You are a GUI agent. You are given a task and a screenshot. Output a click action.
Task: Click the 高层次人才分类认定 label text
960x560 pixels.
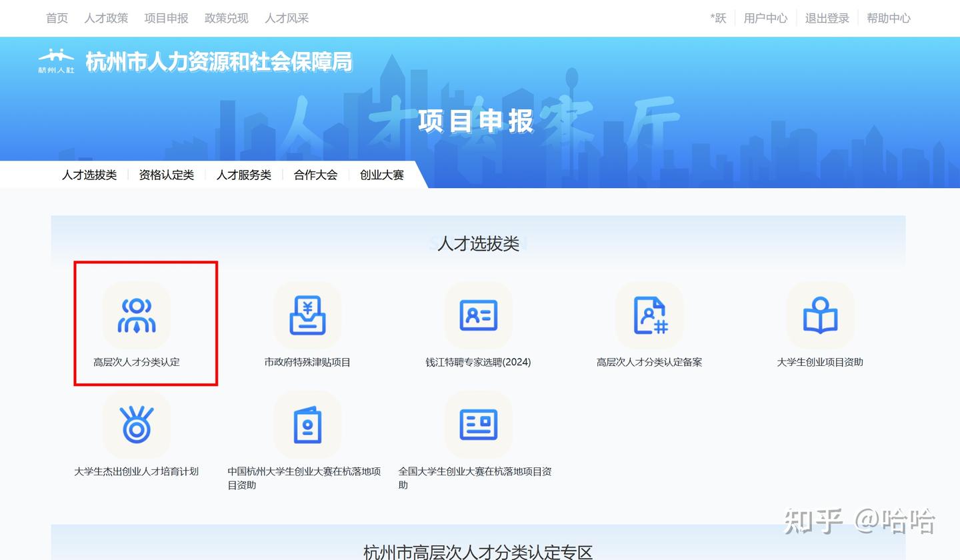pyautogui.click(x=137, y=362)
